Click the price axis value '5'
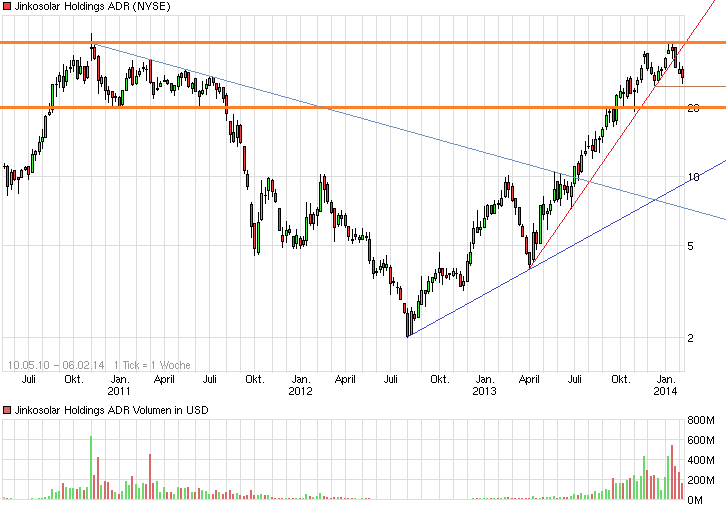 [691, 246]
